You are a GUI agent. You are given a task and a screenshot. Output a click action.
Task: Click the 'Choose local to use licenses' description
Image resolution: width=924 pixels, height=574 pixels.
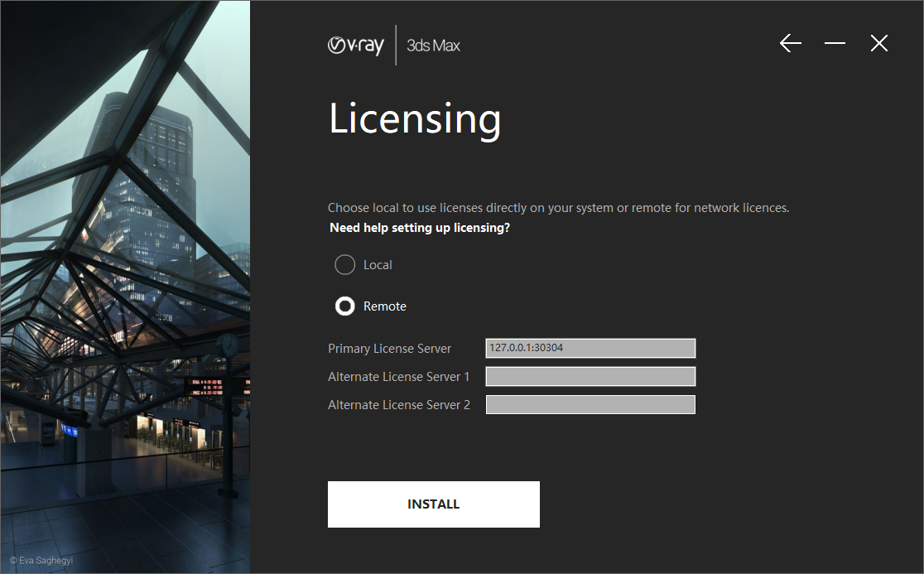tap(558, 207)
